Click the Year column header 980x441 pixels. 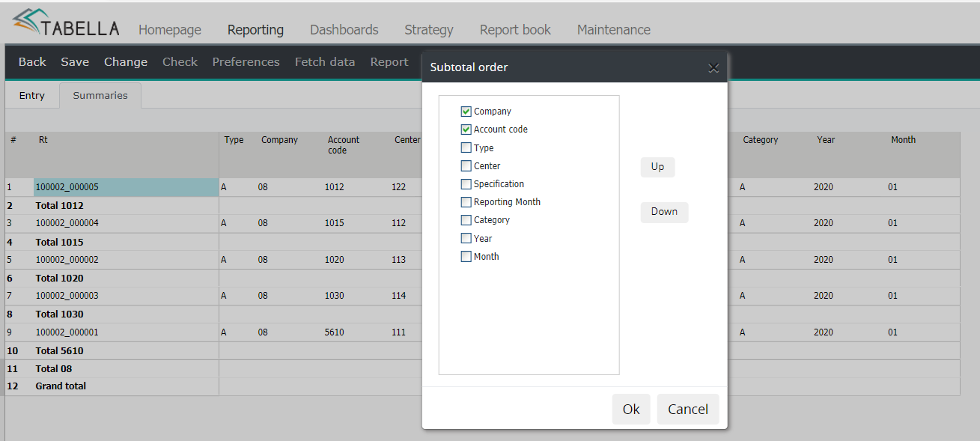tap(826, 140)
